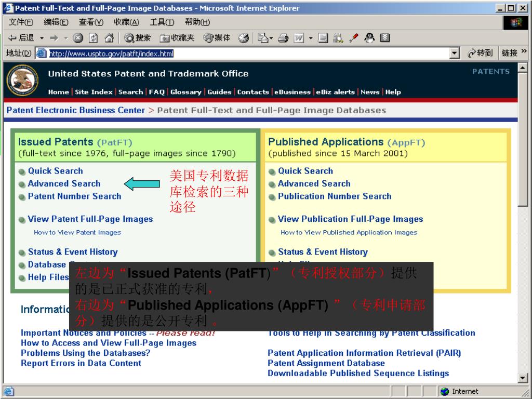Open the Glossary nav link
Image resolution: width=532 pixels, height=399 pixels.
coord(186,92)
